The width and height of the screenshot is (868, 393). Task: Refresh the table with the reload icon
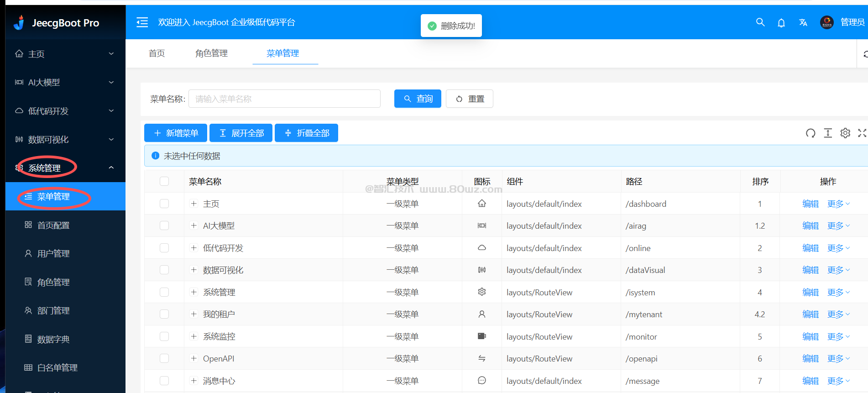810,133
